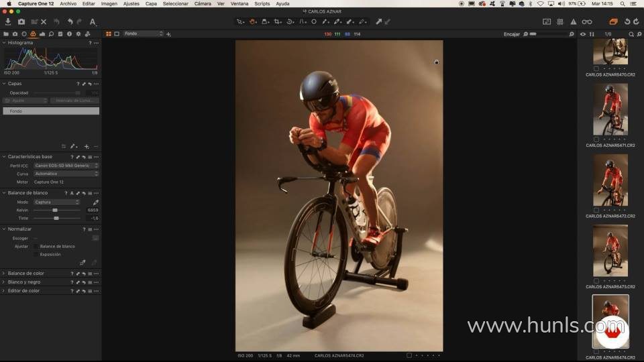Collapse the Características base panel
Screen dimensions: 644x362
(4, 157)
